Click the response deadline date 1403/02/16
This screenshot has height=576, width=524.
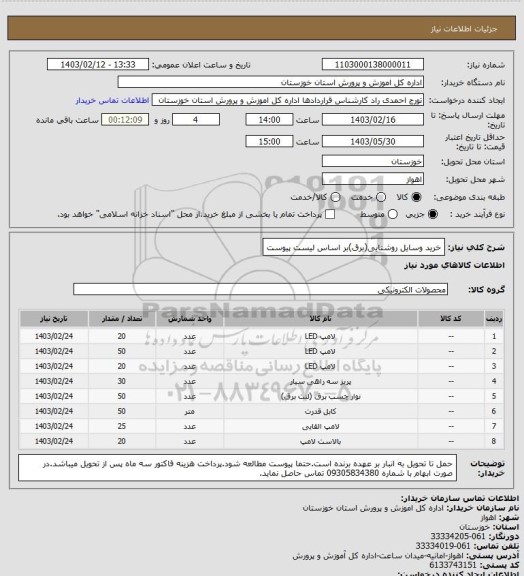(373, 120)
